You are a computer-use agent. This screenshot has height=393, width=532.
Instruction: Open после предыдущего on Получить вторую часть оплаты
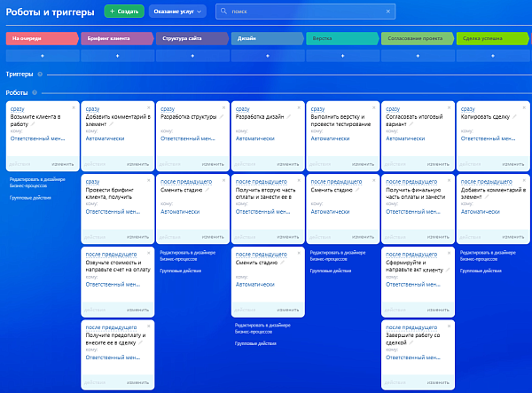262,182
